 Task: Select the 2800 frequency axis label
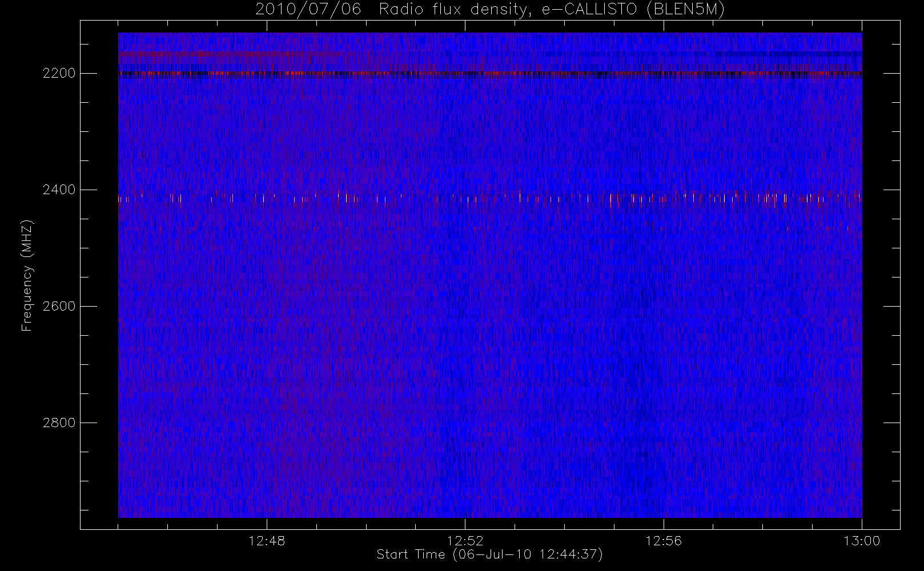click(x=59, y=423)
